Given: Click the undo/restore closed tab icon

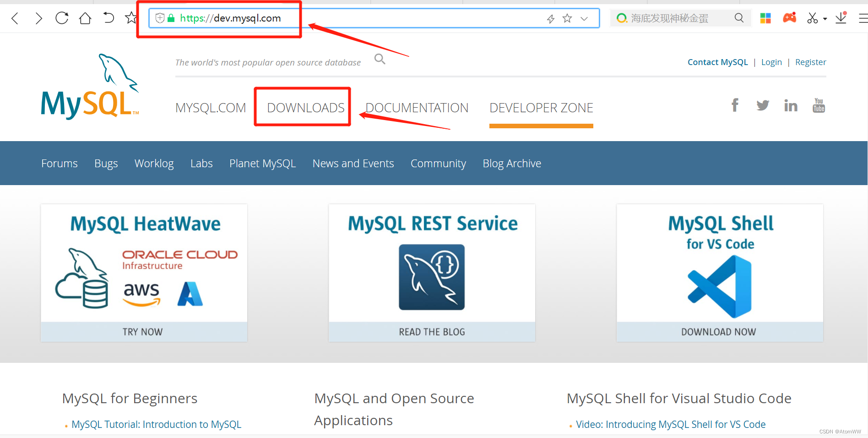Looking at the screenshot, I should pyautogui.click(x=108, y=18).
